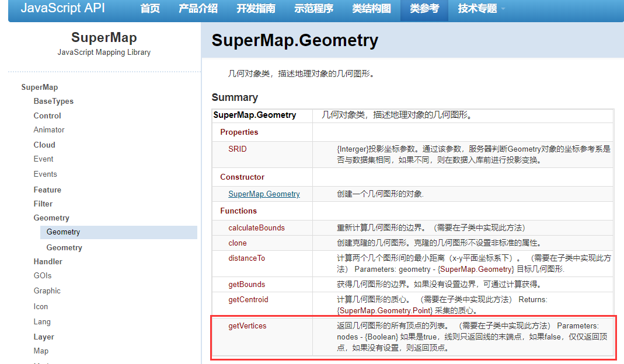Open the 类结构图 nav item

point(371,8)
